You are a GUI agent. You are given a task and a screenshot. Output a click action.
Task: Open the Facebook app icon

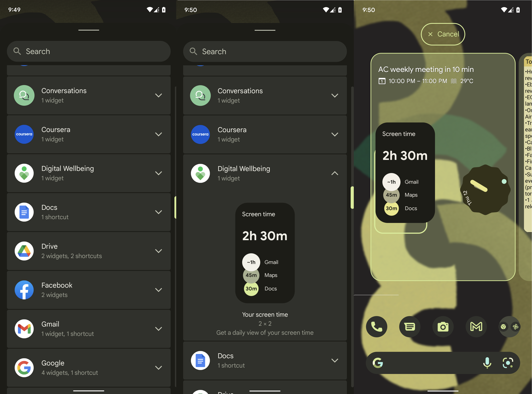[24, 290]
